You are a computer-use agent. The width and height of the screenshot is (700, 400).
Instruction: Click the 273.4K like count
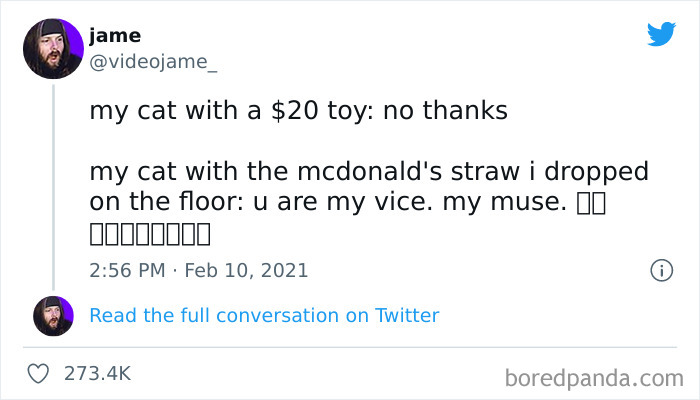97,373
